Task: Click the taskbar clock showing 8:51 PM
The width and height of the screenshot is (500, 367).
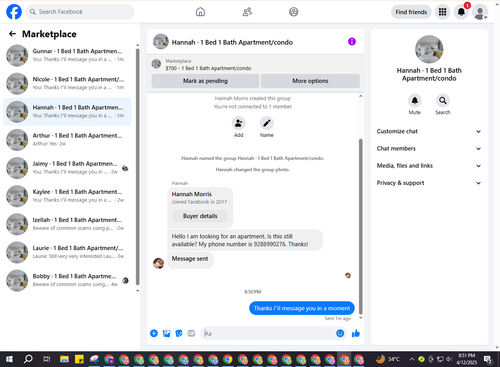Action: pos(467,359)
